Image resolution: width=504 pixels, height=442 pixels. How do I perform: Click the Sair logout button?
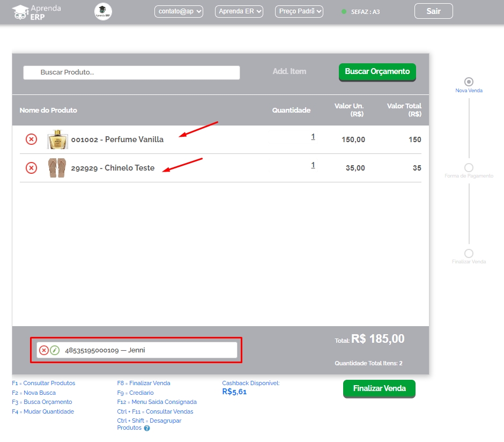pyautogui.click(x=433, y=11)
